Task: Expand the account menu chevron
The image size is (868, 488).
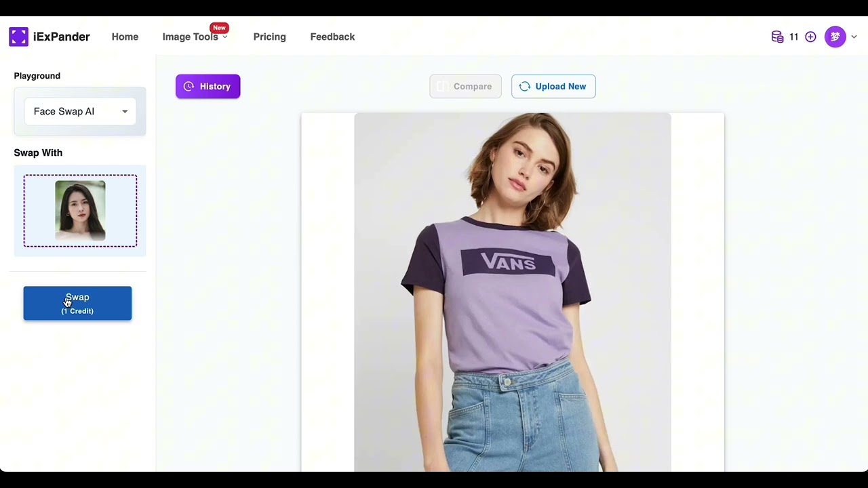Action: 854,37
